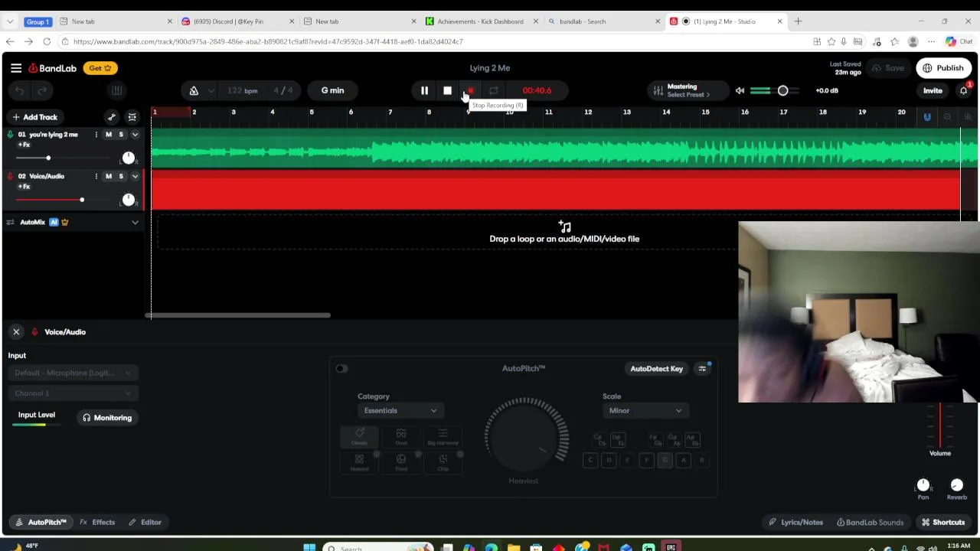Add a new track
The height and width of the screenshot is (551, 980).
click(x=34, y=117)
